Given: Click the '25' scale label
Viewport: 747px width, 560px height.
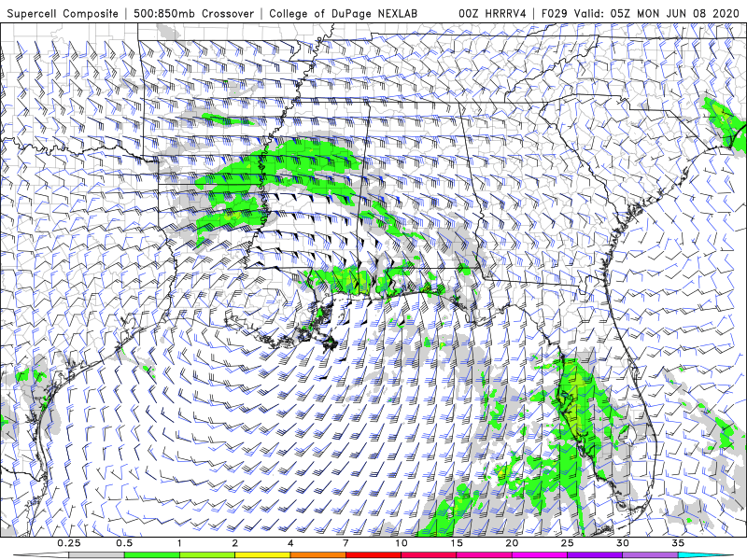Looking at the screenshot, I should coord(567,543).
